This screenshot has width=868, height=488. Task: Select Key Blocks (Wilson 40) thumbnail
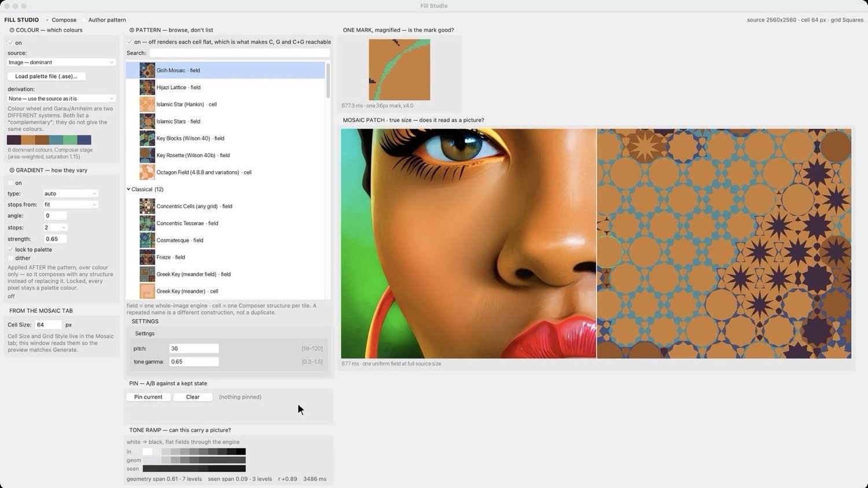(147, 138)
